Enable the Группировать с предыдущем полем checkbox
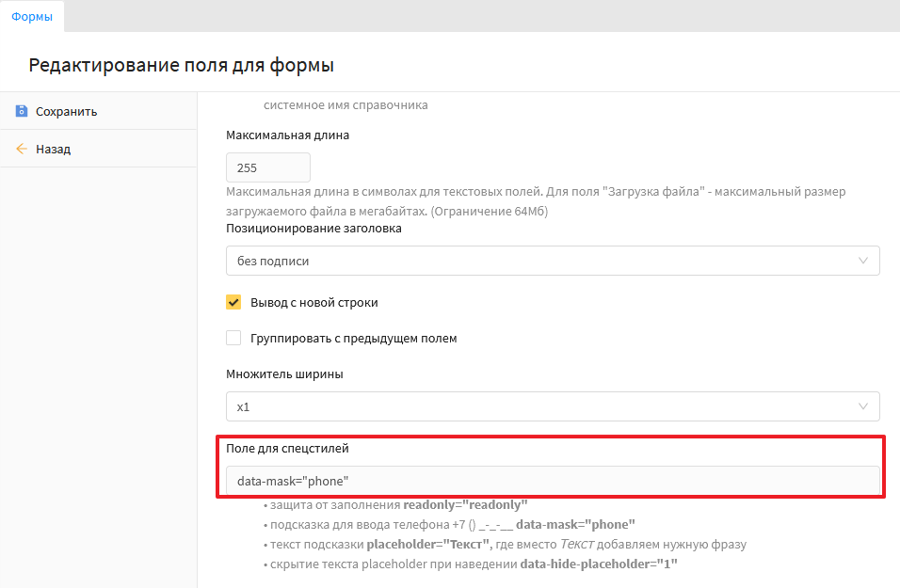Viewport: 900px width, 588px height. coord(233,338)
